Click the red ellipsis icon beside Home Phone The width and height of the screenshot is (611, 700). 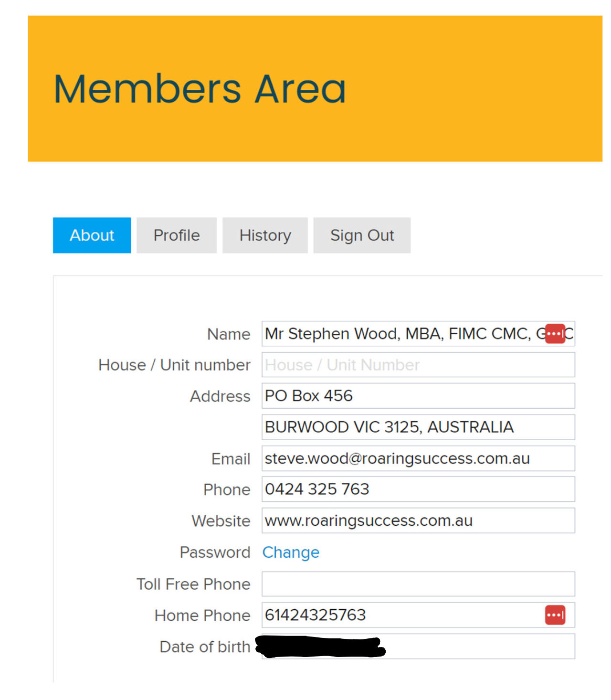554,615
